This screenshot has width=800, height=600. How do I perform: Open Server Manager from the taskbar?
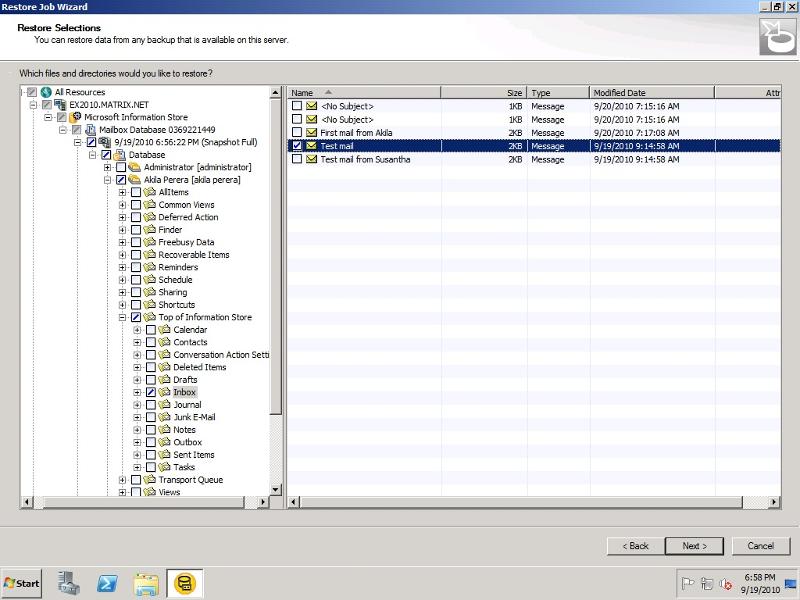68,583
